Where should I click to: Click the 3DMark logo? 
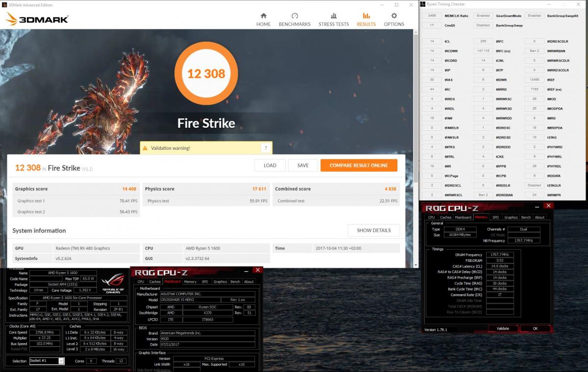(x=37, y=20)
